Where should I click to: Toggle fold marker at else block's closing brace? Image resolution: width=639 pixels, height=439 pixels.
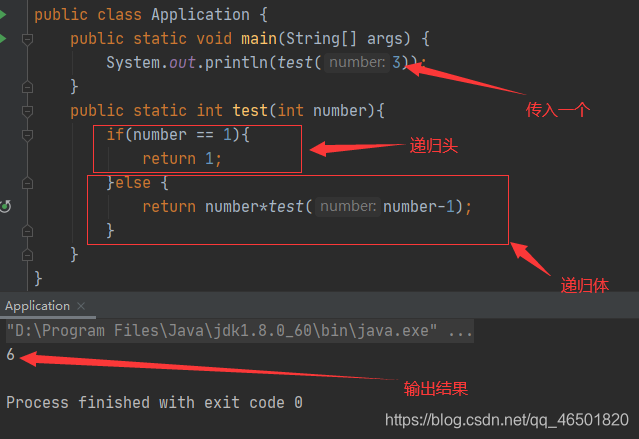click(27, 231)
